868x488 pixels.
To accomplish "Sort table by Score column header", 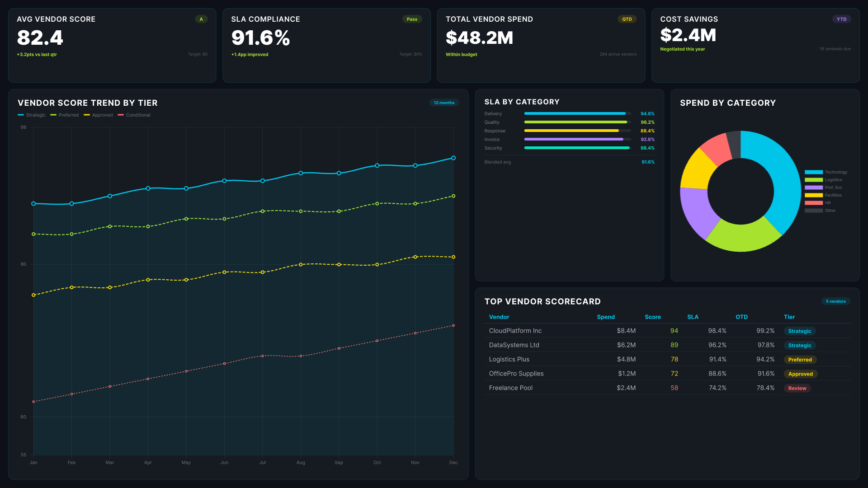I will click(x=653, y=317).
